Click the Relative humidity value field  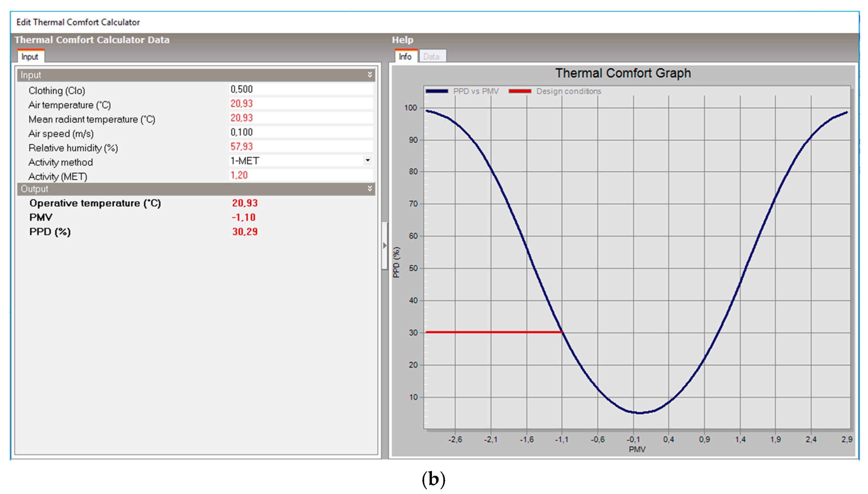[x=300, y=147]
